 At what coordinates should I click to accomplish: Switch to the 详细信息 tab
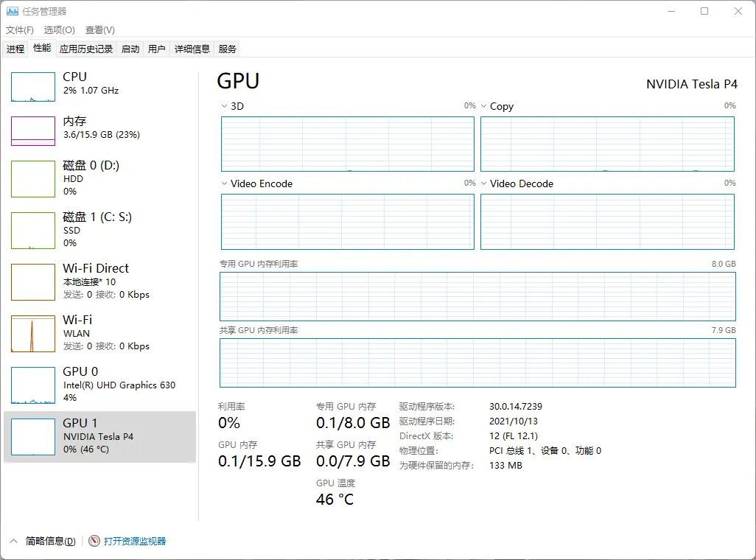click(x=192, y=49)
